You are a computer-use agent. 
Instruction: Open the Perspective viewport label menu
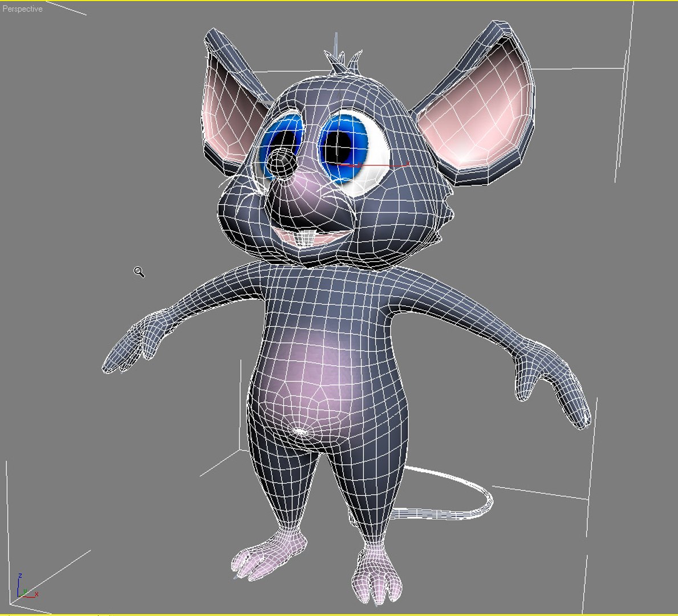[22, 9]
